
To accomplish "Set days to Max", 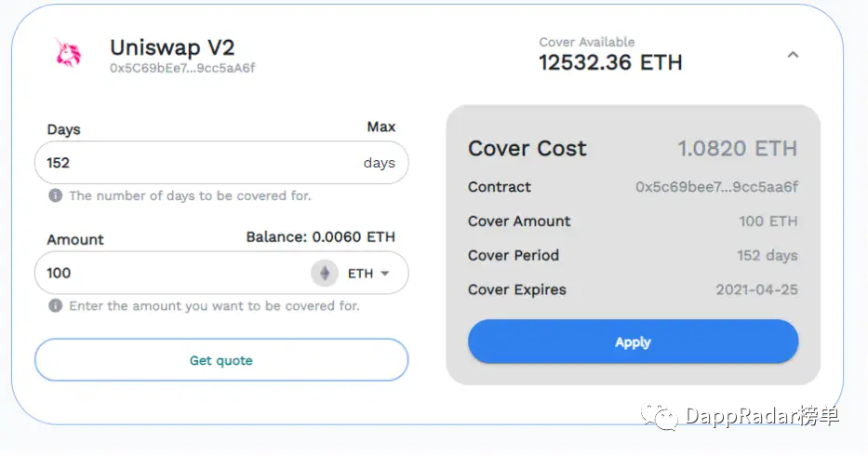I will tap(381, 127).
